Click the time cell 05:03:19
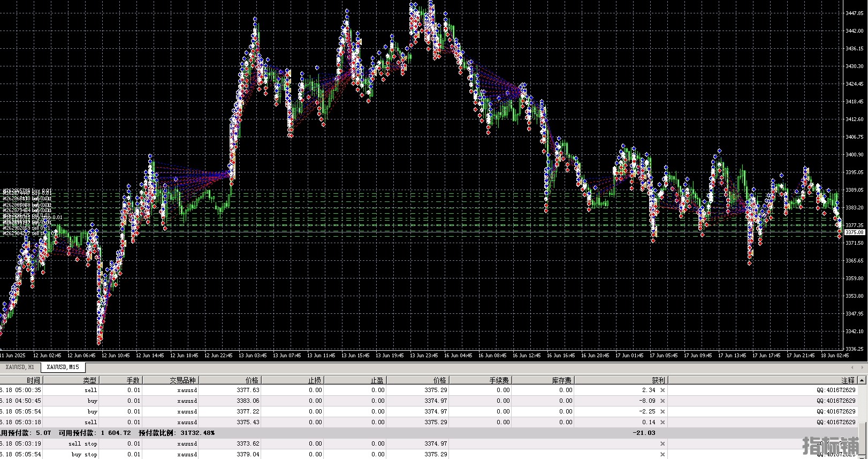The width and height of the screenshot is (868, 459). (x=20, y=443)
